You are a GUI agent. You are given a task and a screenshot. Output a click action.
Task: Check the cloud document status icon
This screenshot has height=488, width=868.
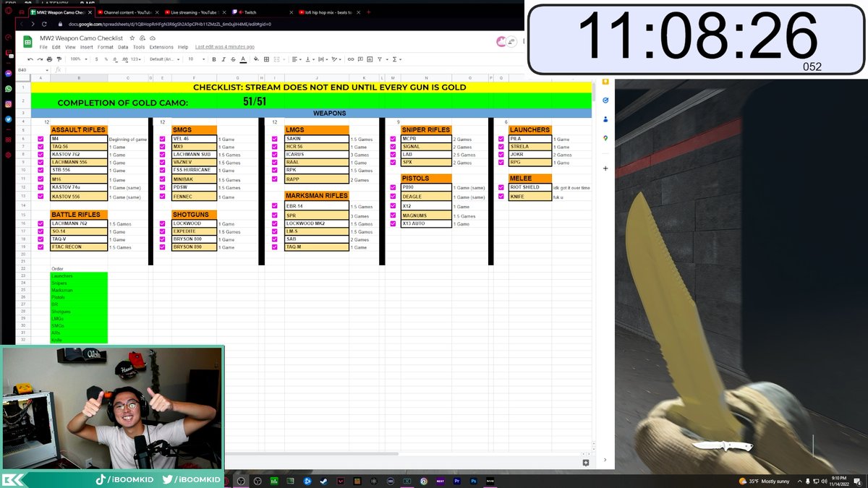tap(153, 38)
